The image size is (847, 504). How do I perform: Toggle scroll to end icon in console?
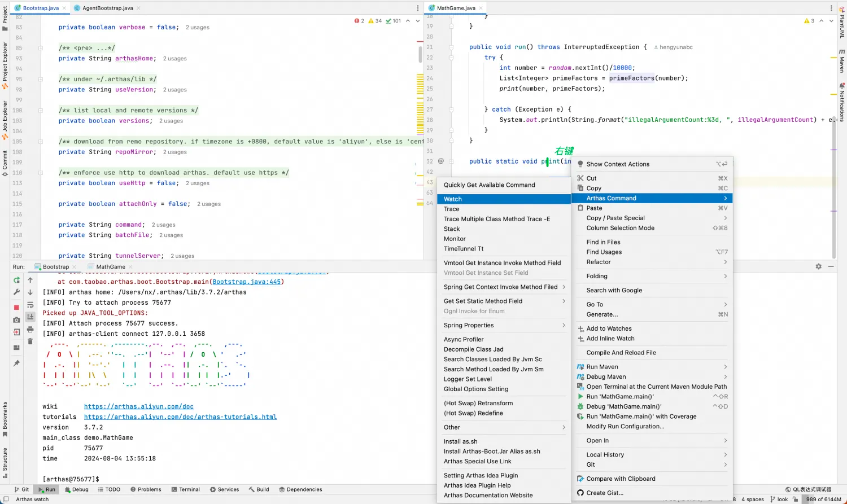30,317
